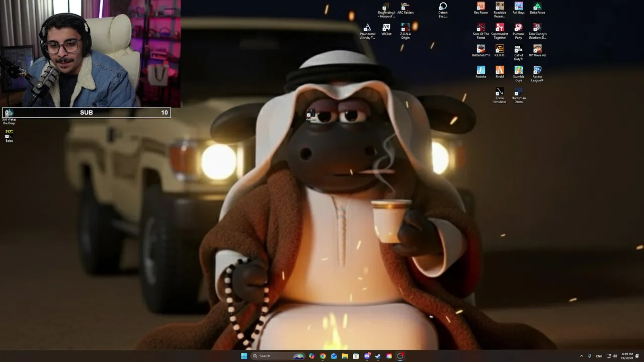Viewport: 644px width, 362px height.
Task: Select the Call of Duty shortcut
Action: (x=518, y=53)
